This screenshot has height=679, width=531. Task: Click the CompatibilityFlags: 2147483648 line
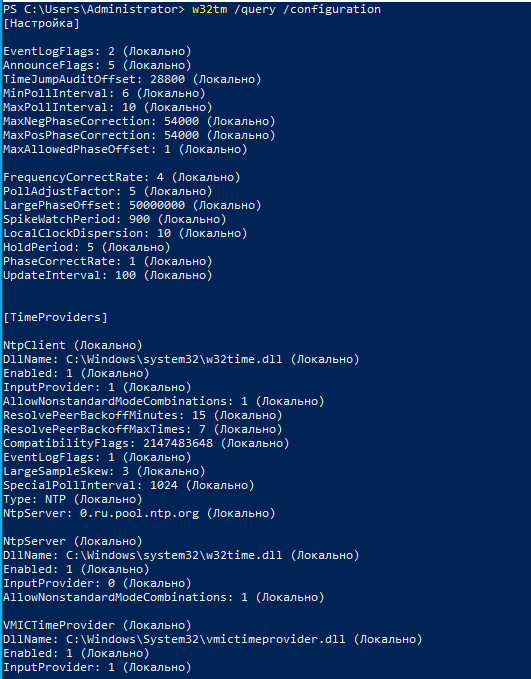[x=146, y=443]
